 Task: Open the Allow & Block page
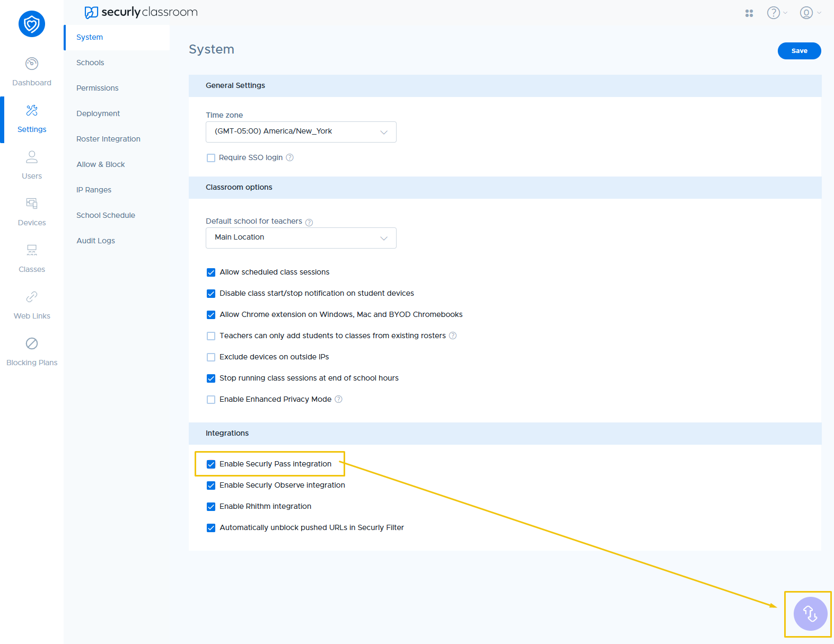click(101, 164)
